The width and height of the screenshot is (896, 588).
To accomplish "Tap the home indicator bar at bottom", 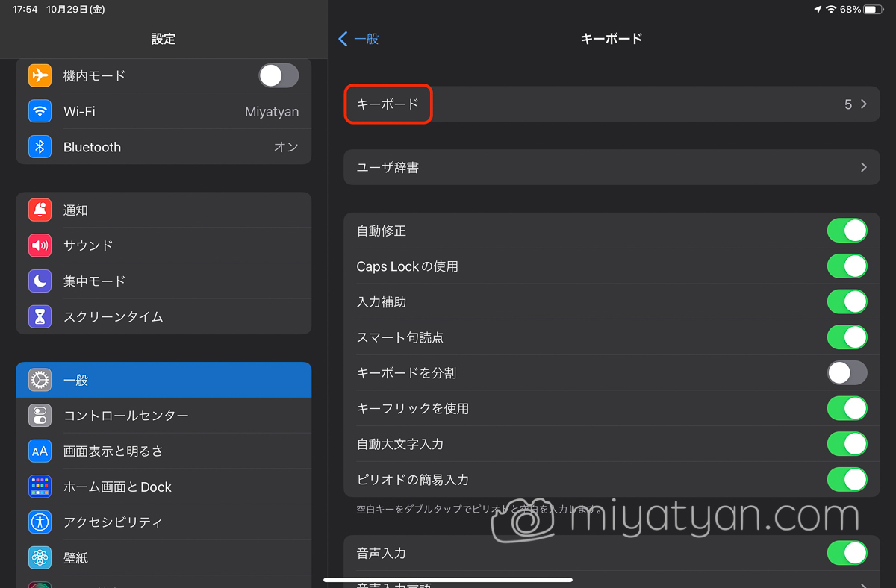I will [x=448, y=579].
